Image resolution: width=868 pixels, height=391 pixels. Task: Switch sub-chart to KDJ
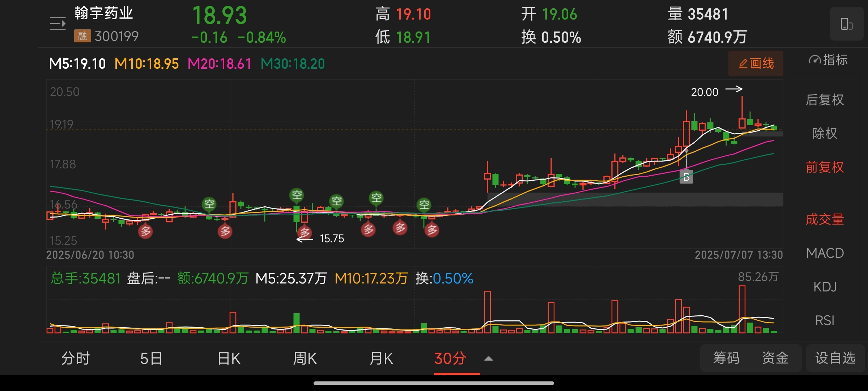click(825, 287)
